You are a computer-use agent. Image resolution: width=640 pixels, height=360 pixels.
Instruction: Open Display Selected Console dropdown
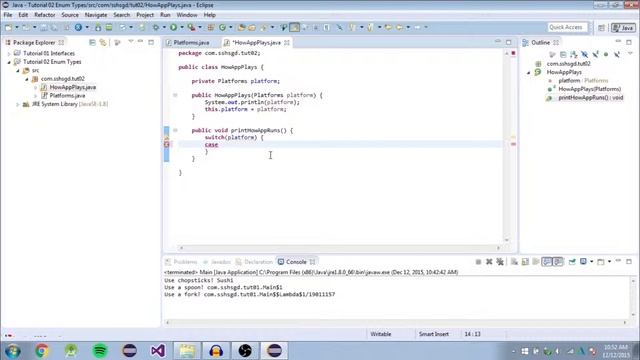coord(591,262)
